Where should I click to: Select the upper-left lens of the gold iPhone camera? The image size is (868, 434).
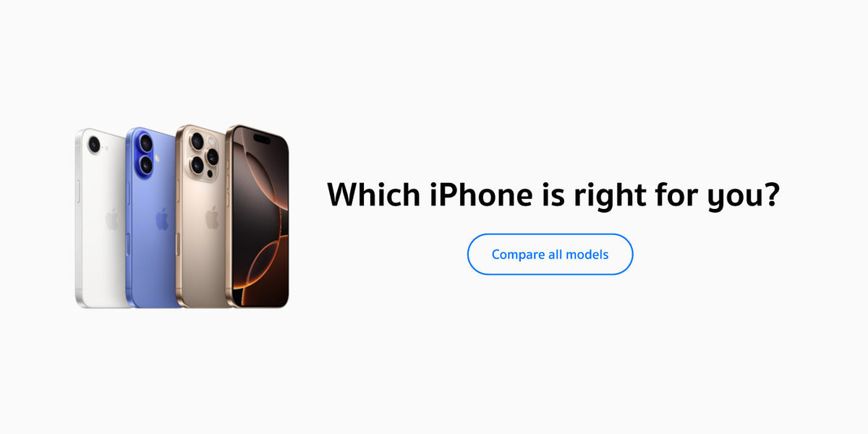point(197,141)
